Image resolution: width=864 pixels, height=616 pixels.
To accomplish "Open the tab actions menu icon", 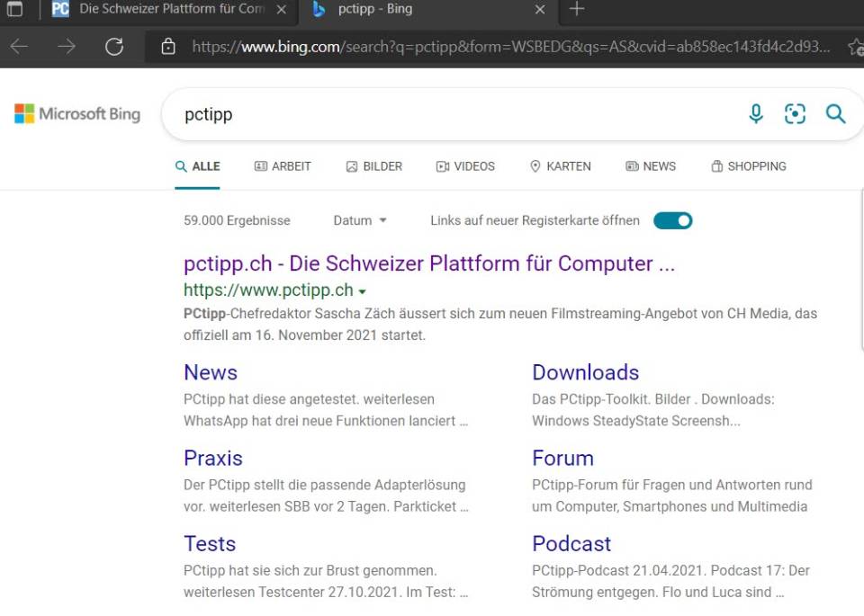I will [x=15, y=9].
